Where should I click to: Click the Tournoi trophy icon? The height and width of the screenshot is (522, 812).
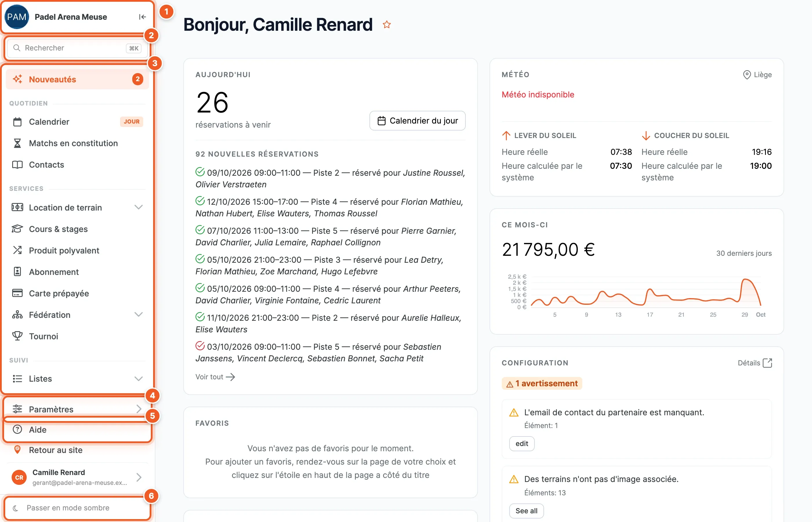(x=17, y=336)
